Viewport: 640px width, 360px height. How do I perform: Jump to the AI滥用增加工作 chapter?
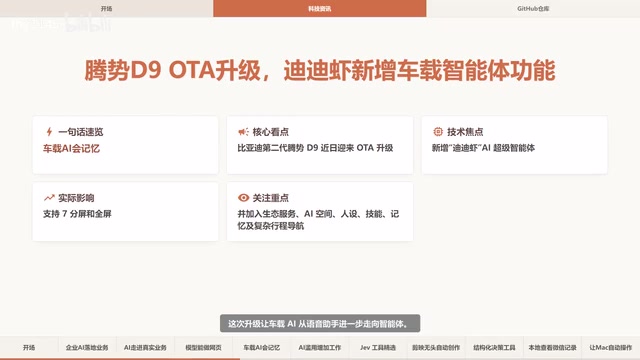click(320, 347)
